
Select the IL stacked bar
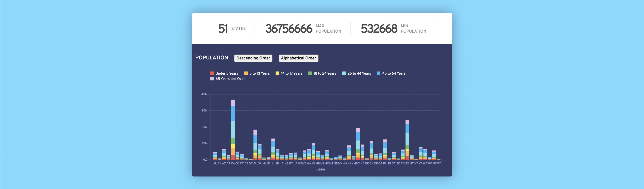tap(273, 149)
